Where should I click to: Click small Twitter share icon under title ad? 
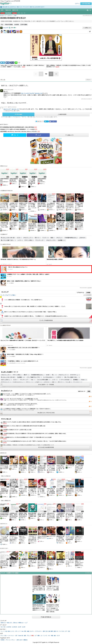[3, 63]
